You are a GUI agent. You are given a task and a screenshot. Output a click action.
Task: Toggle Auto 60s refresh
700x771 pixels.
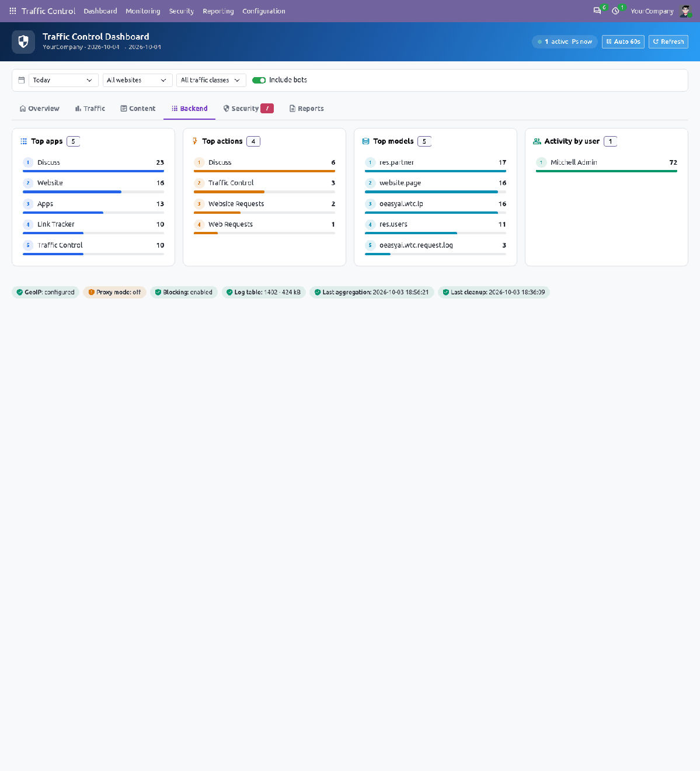point(623,41)
